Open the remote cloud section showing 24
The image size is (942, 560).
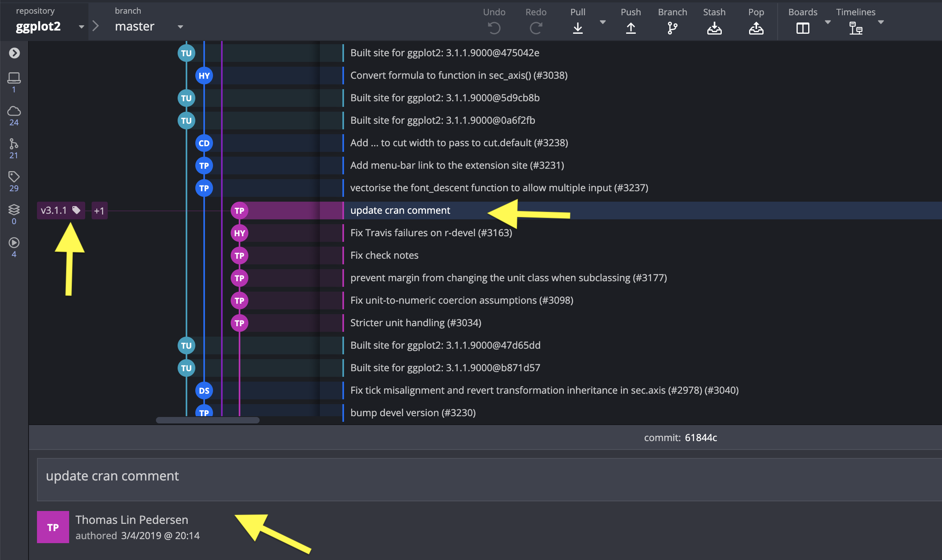14,116
